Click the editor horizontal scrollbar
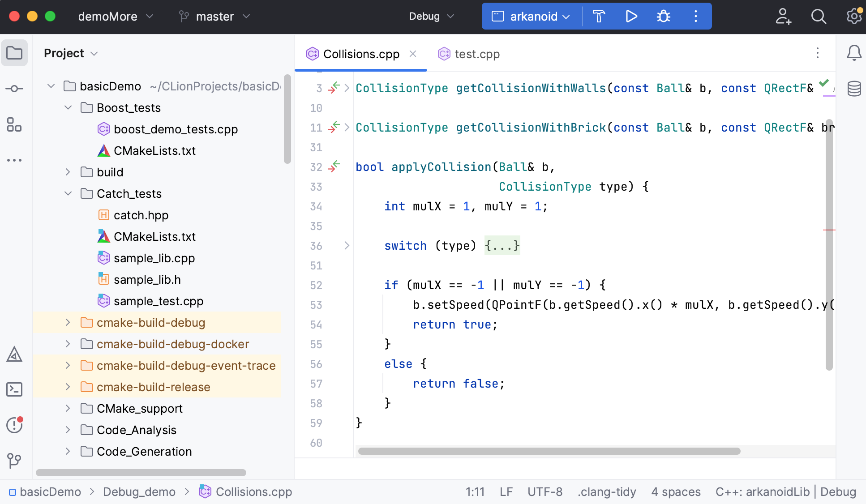 point(549,451)
